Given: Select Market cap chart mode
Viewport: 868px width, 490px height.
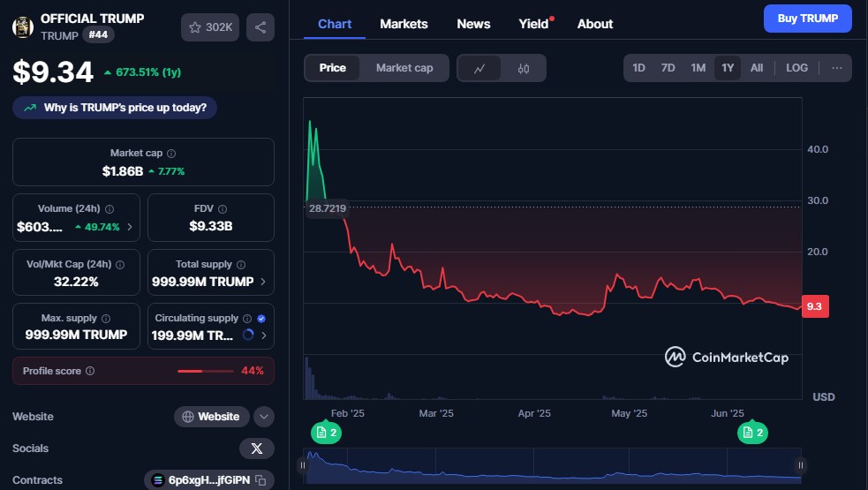Looking at the screenshot, I should click(x=404, y=68).
